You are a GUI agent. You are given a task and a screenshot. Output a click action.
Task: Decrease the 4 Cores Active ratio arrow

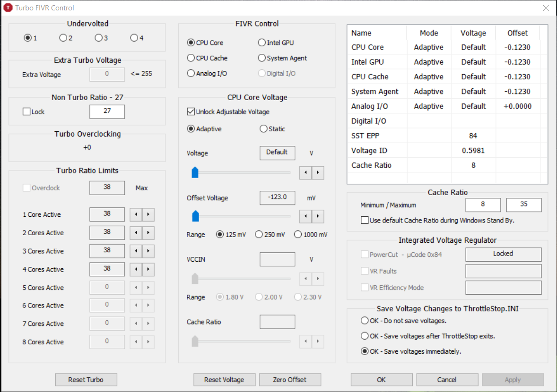(136, 269)
